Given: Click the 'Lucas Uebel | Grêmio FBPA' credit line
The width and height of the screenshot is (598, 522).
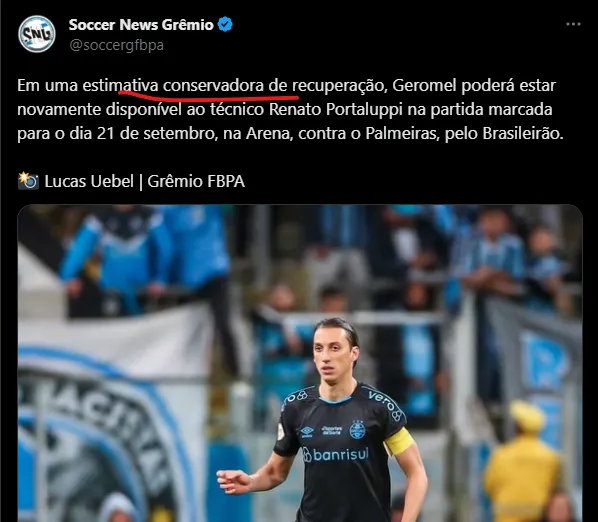Looking at the screenshot, I should (145, 181).
